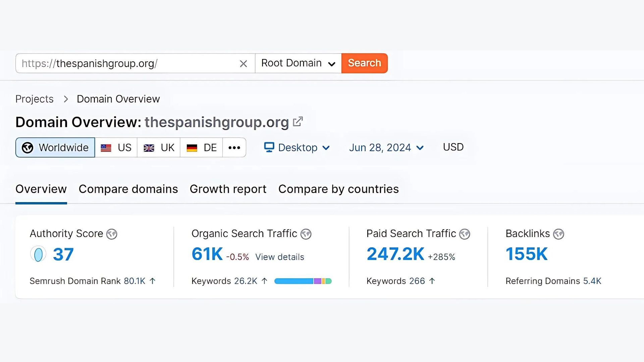Switch to the Overview tab
644x362 pixels.
pyautogui.click(x=41, y=189)
